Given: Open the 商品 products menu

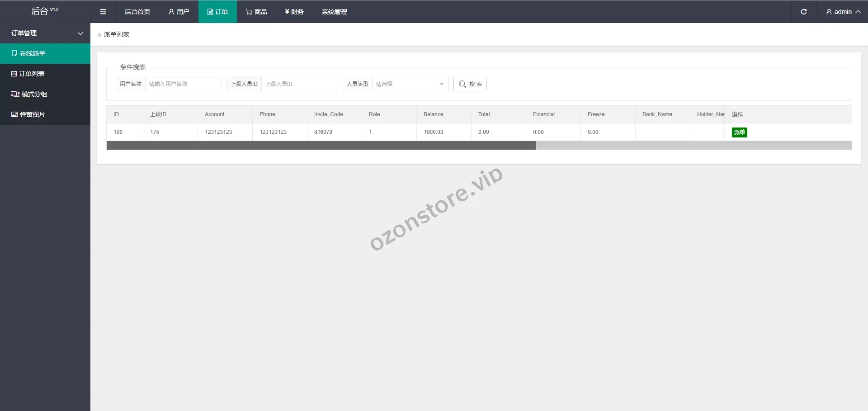Looking at the screenshot, I should 256,12.
